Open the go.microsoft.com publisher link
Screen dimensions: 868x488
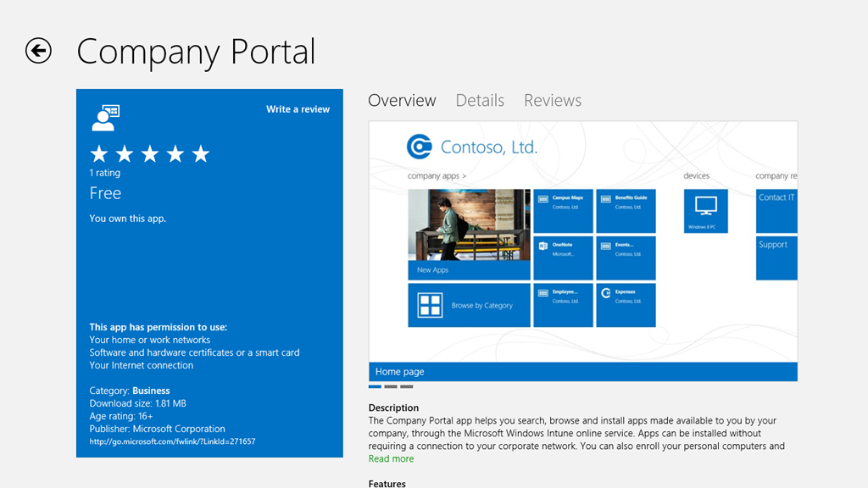[x=172, y=441]
